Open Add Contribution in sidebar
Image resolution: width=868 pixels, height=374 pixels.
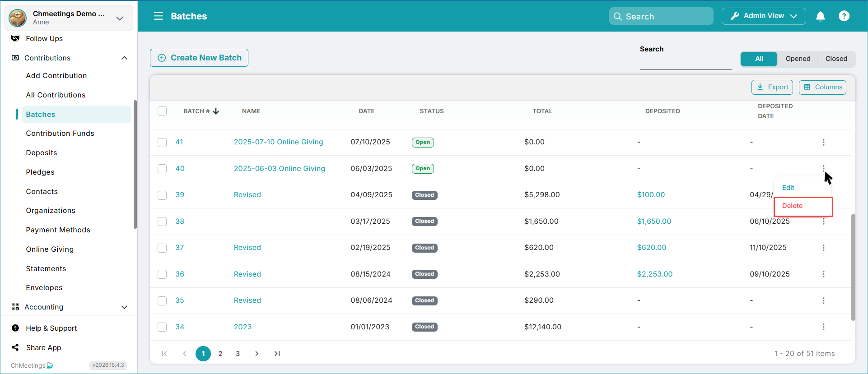click(56, 76)
